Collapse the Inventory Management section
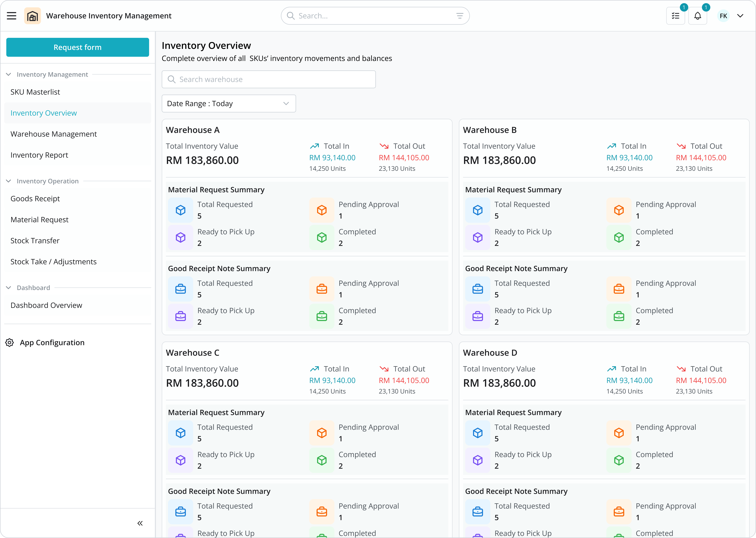Screen dimensions: 756x538 point(9,74)
